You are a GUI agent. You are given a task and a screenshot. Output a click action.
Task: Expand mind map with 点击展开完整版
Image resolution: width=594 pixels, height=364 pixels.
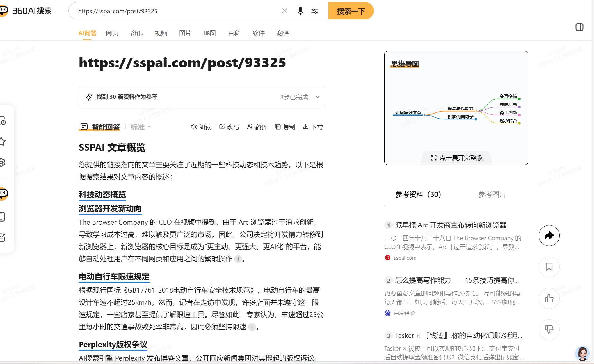pyautogui.click(x=456, y=158)
